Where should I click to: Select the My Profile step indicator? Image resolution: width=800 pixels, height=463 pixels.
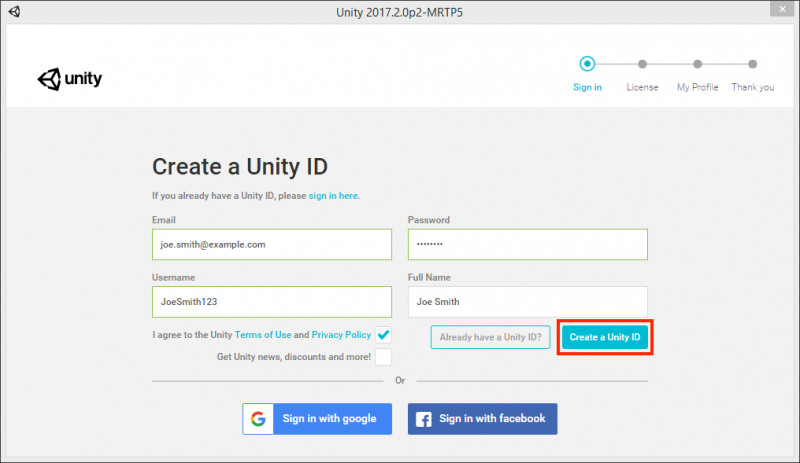click(x=697, y=64)
